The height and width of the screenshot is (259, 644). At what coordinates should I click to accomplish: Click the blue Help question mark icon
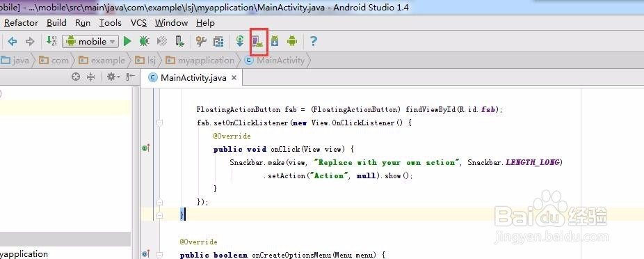(x=314, y=41)
